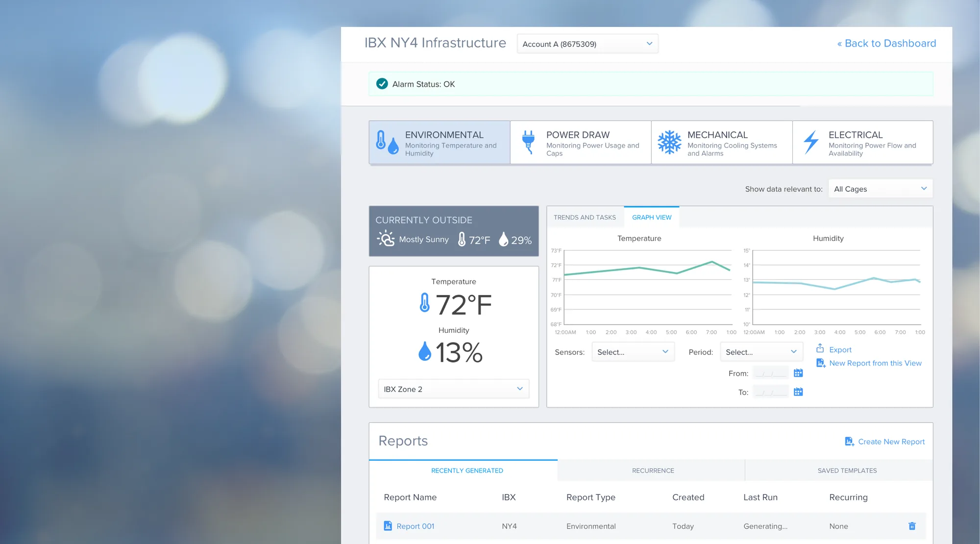Click the Alarm Status OK checkmark icon

[x=382, y=84]
